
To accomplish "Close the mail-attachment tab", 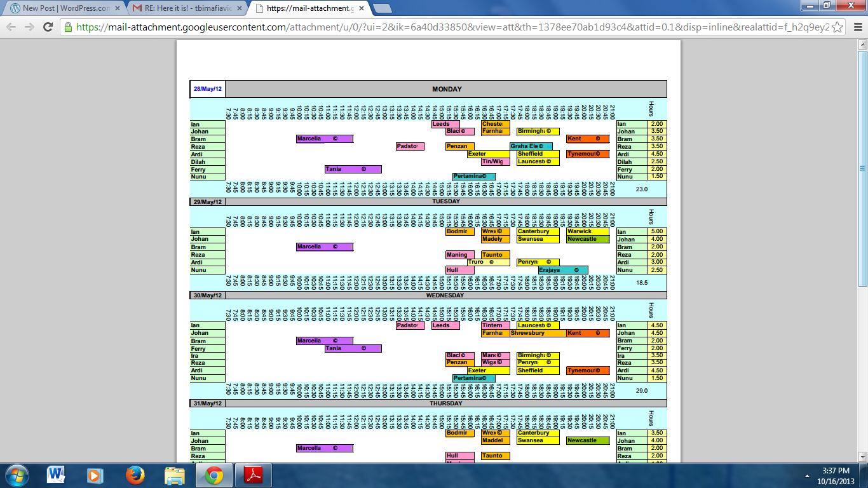I will 360,9.
